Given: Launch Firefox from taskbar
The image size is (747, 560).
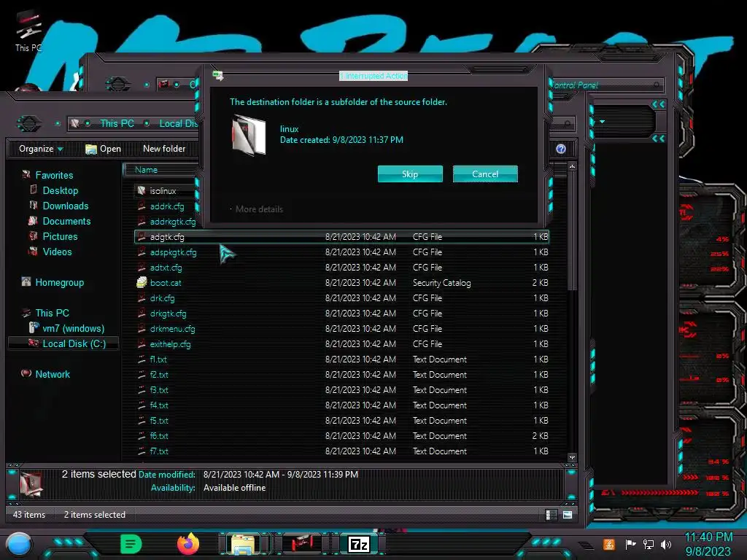Looking at the screenshot, I should tap(187, 544).
